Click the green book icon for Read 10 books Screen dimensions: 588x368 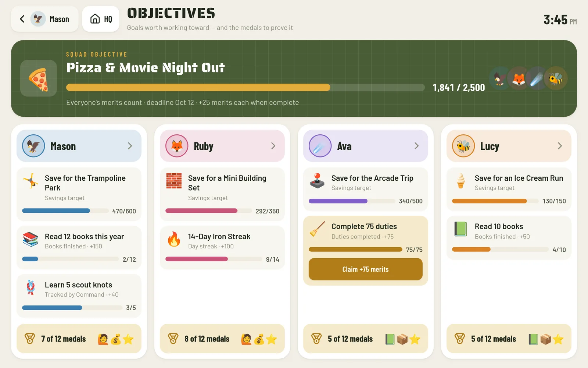tap(460, 229)
